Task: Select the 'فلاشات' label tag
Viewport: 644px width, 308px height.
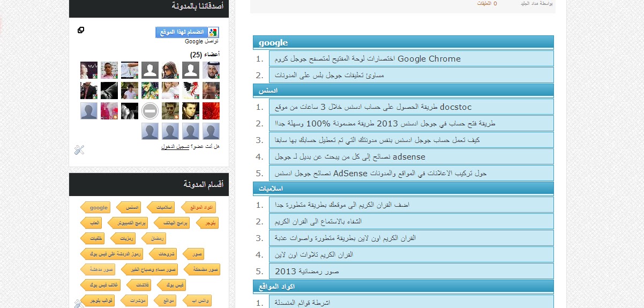Action: (140, 285)
